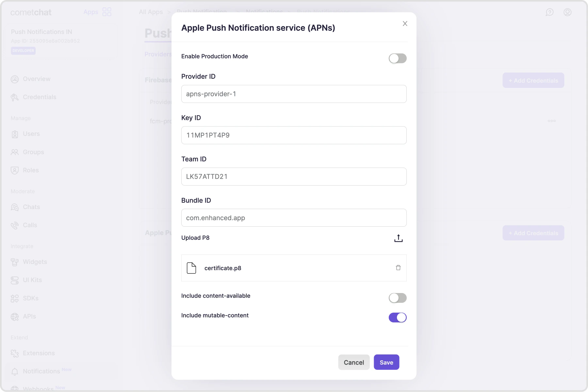Navigate to All Apps breadcrumb
Viewport: 588px width, 392px height.
pyautogui.click(x=151, y=12)
